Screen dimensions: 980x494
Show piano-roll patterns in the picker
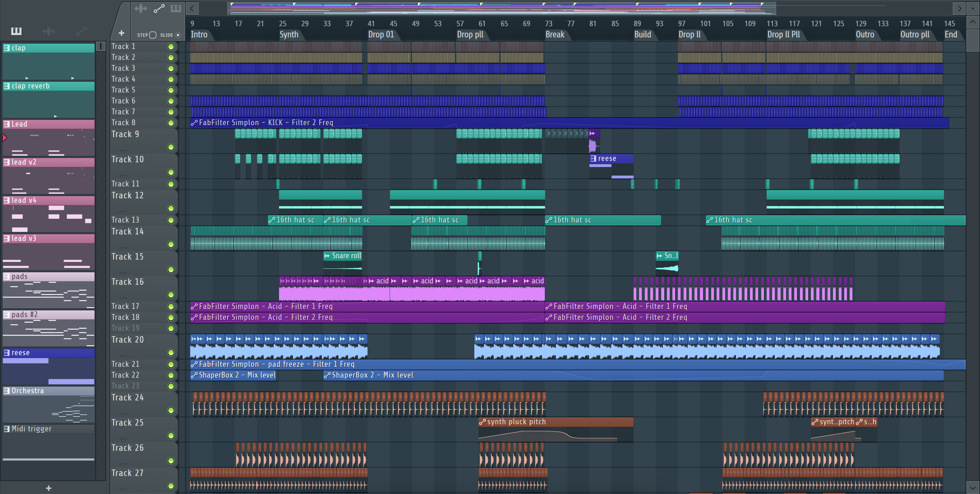pyautogui.click(x=16, y=31)
